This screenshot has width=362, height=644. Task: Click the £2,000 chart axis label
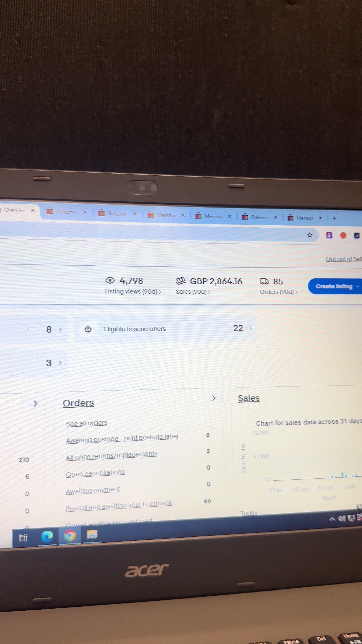261,433
